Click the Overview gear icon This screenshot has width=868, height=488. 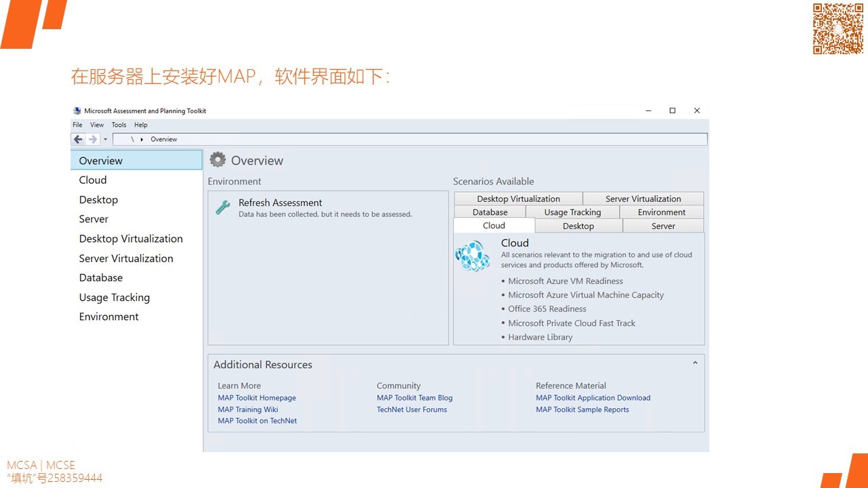218,160
